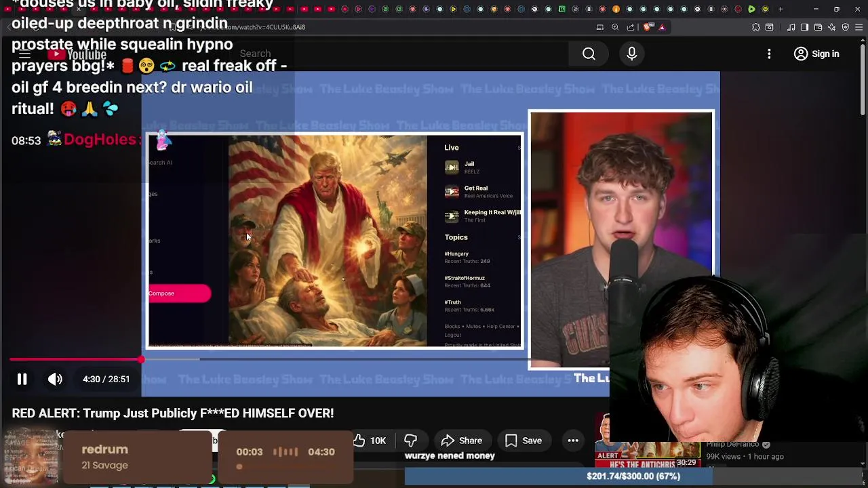The width and height of the screenshot is (868, 488).
Task: Click the 4:30 / 28:51 time display
Action: point(106,380)
